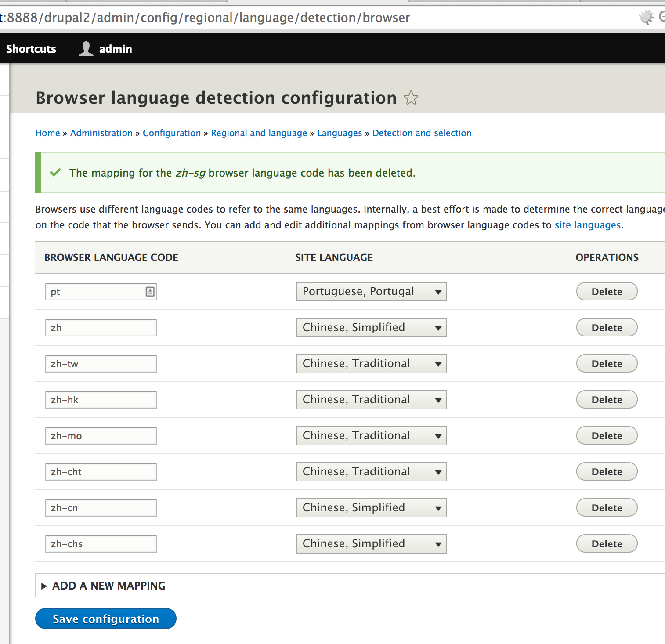Viewport: 665px width, 644px height.
Task: Click the autofill icon in the pt field
Action: tap(150, 291)
